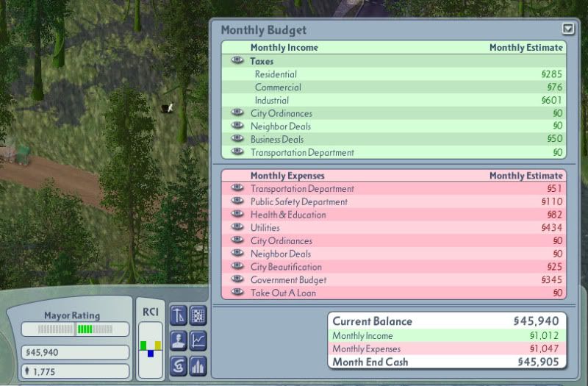Open expenses Transportation Department eye icon
This screenshot has height=386, width=588.
[237, 187]
